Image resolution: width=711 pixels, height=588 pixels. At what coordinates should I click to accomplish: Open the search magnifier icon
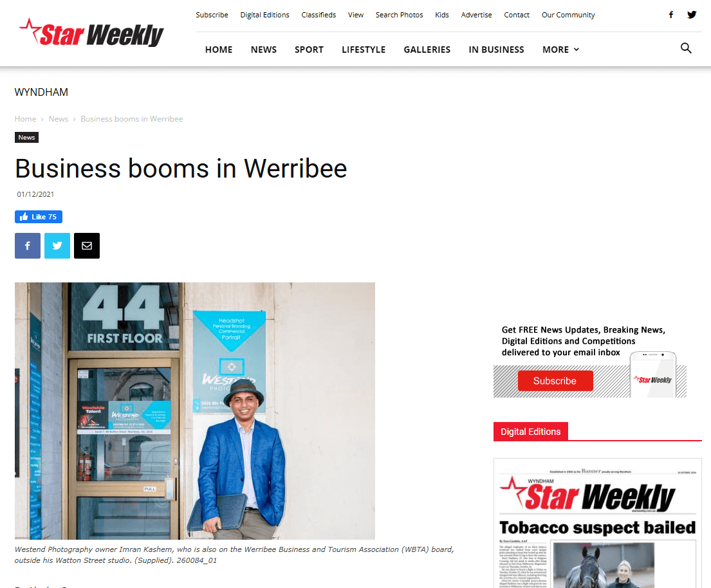(x=686, y=48)
